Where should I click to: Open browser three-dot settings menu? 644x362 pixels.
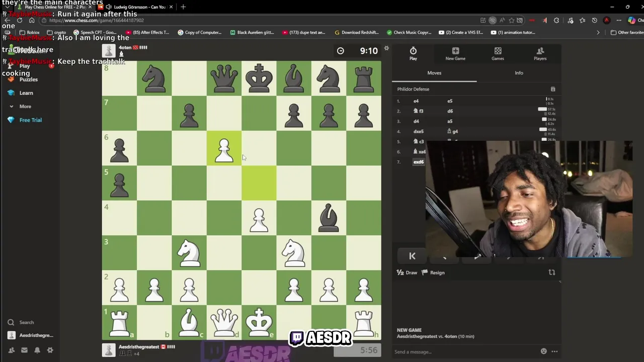(619, 21)
